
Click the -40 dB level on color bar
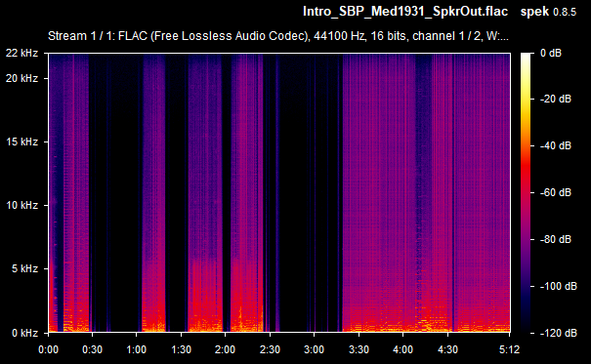[x=556, y=145]
